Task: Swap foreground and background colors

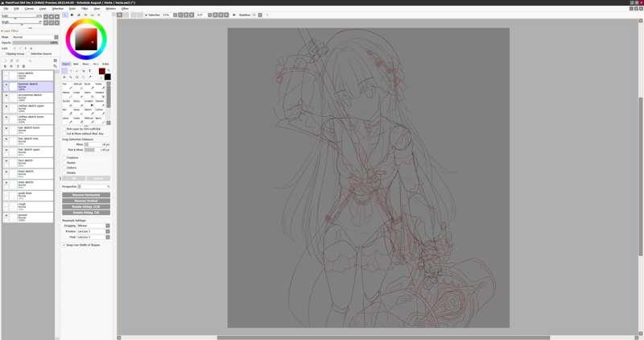Action: click(108, 70)
